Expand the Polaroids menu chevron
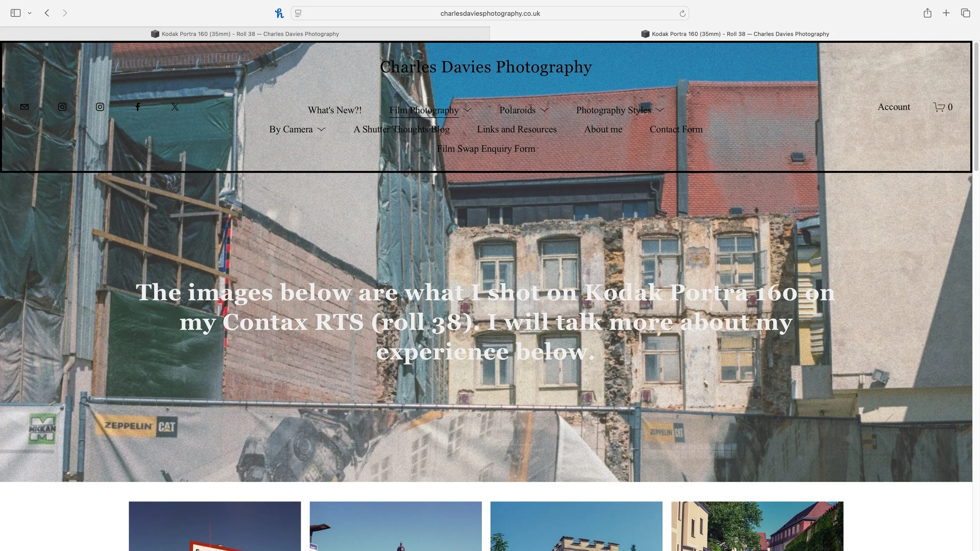Image resolution: width=980 pixels, height=551 pixels. click(x=544, y=110)
